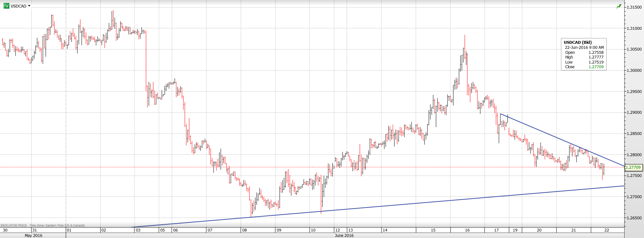
Task: Click the Open value 1.27558 in data box
Action: 596,52
